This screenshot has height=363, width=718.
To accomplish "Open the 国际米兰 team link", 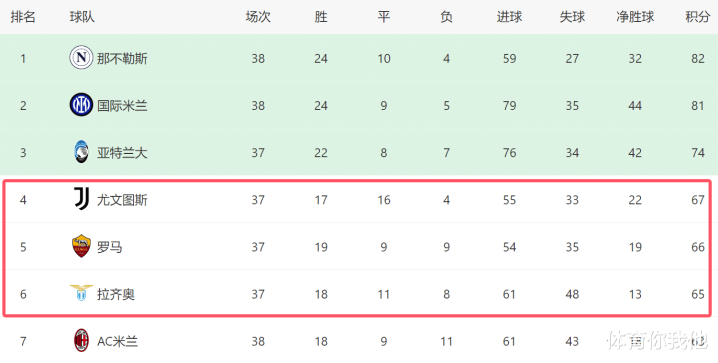I will (x=122, y=106).
